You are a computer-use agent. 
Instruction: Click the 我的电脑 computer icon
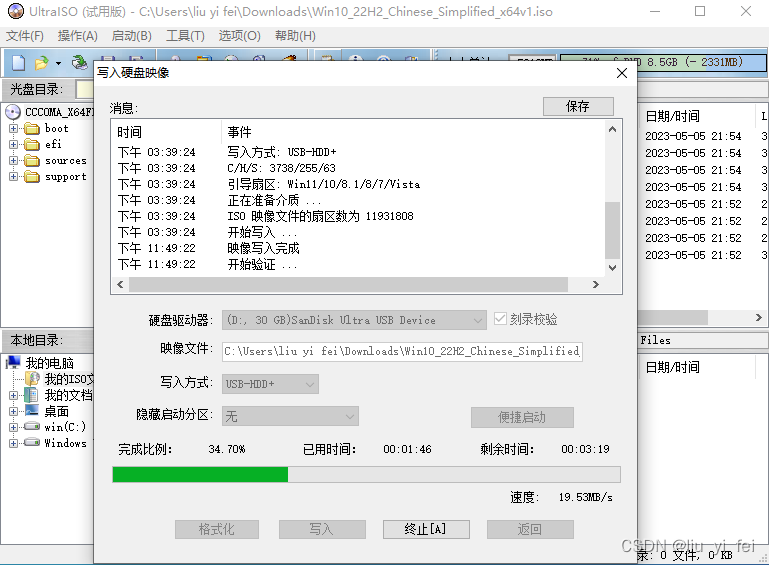(14, 363)
